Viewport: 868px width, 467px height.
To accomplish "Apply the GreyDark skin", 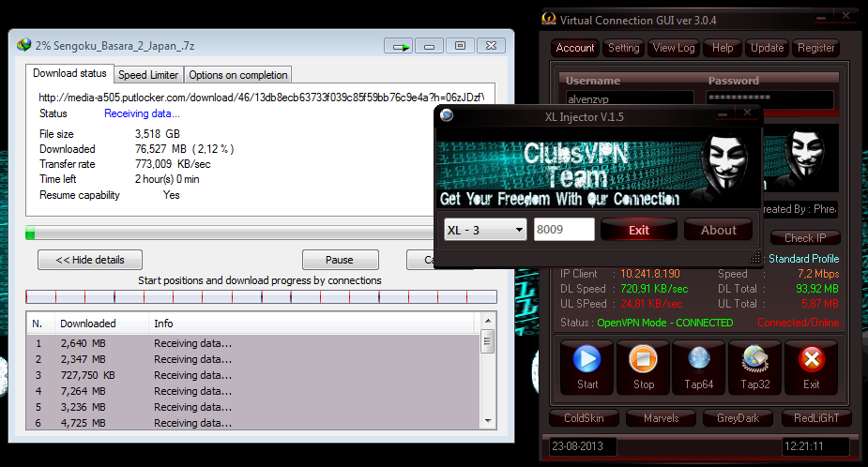I will (738, 418).
